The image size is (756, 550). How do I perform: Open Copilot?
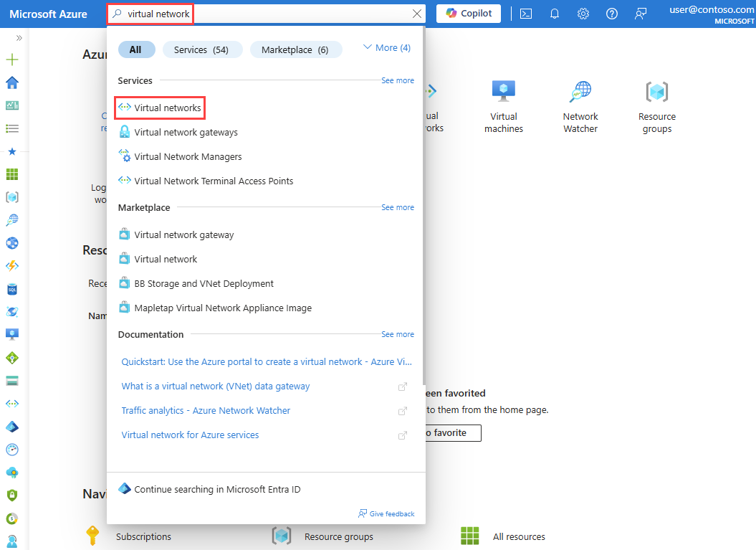(468, 13)
